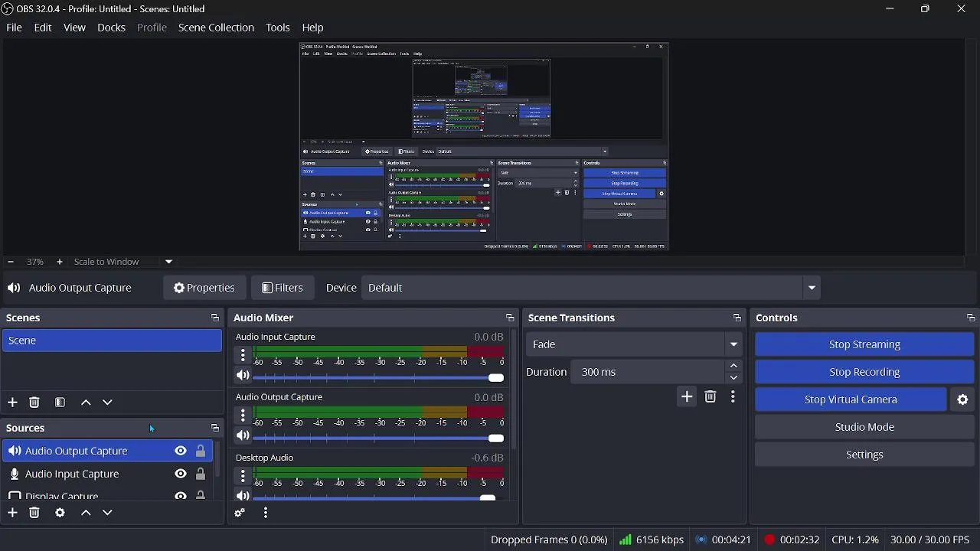Viewport: 980px width, 551px height.
Task: Select Scene in Scenes list
Action: [112, 341]
